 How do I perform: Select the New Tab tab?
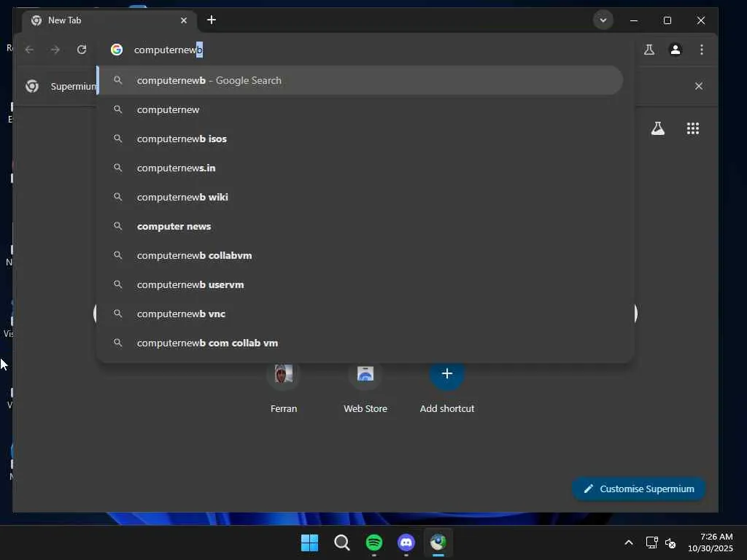(x=109, y=20)
